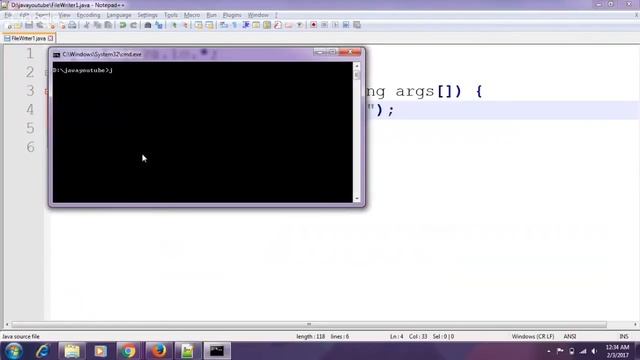
Task: Click Save Recorded Macro icon
Action: click(357, 25)
